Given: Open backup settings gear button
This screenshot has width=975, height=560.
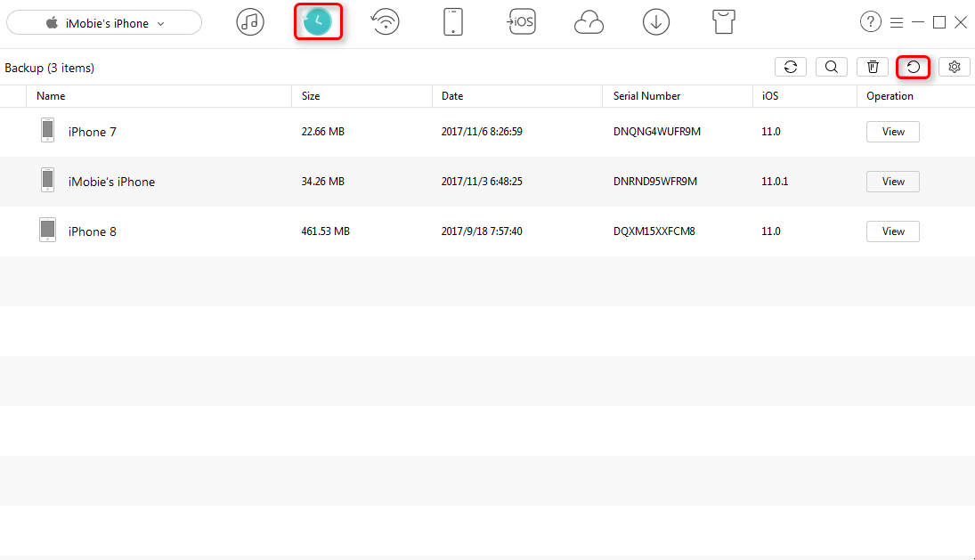Looking at the screenshot, I should click(x=955, y=67).
